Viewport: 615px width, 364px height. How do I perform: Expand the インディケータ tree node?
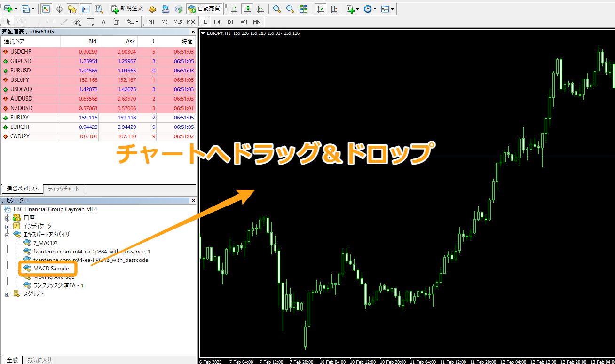pyautogui.click(x=8, y=226)
